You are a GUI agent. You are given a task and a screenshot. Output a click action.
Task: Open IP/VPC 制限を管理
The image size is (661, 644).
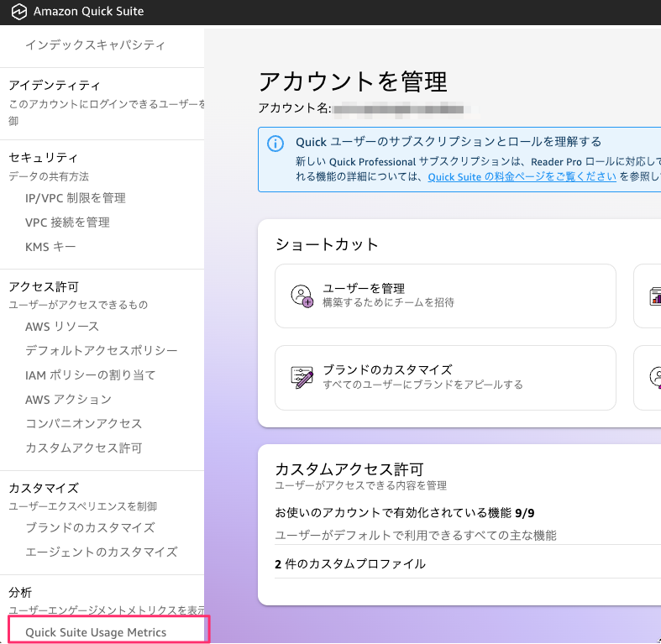[76, 198]
